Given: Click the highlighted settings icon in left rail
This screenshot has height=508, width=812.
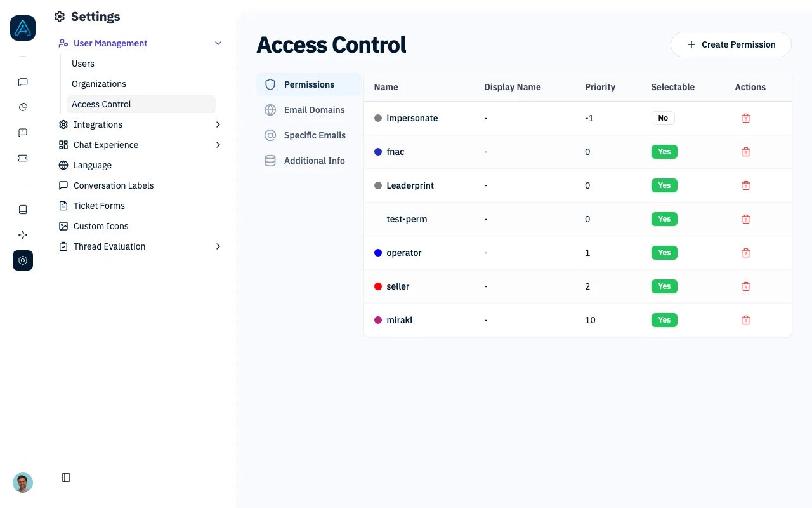Looking at the screenshot, I should (x=23, y=260).
